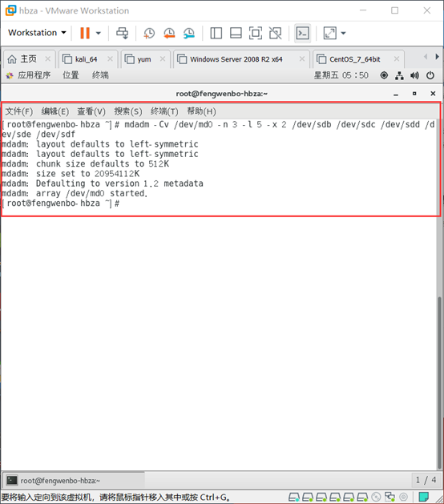Close the root@fengwenbo-hbza terminal window
The width and height of the screenshot is (444, 504).
click(433, 94)
